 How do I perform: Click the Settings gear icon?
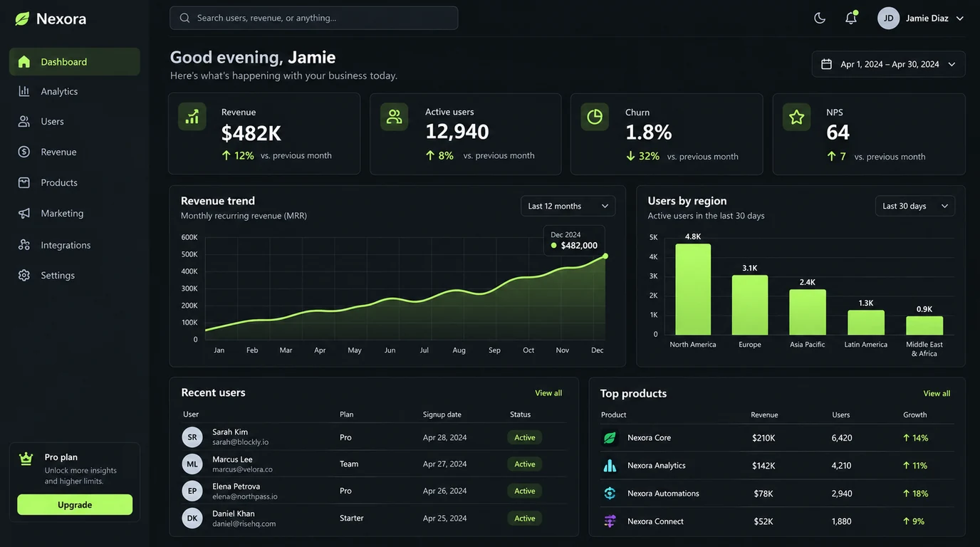tap(24, 275)
